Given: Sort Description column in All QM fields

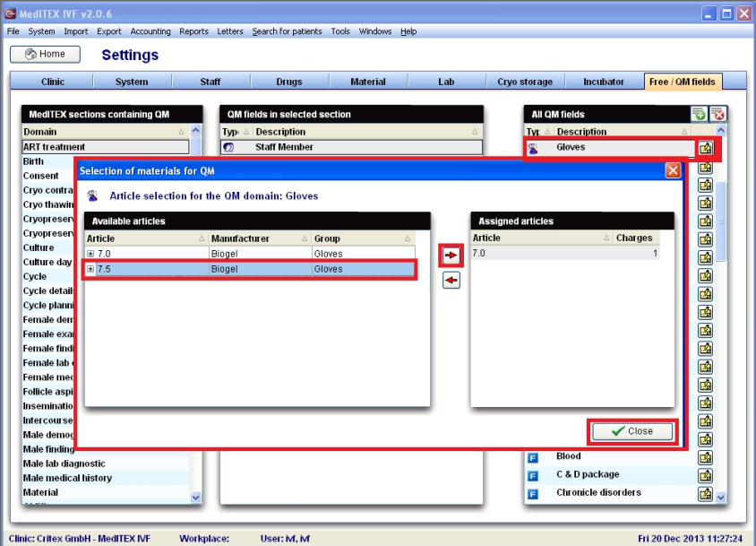Looking at the screenshot, I should [x=623, y=132].
